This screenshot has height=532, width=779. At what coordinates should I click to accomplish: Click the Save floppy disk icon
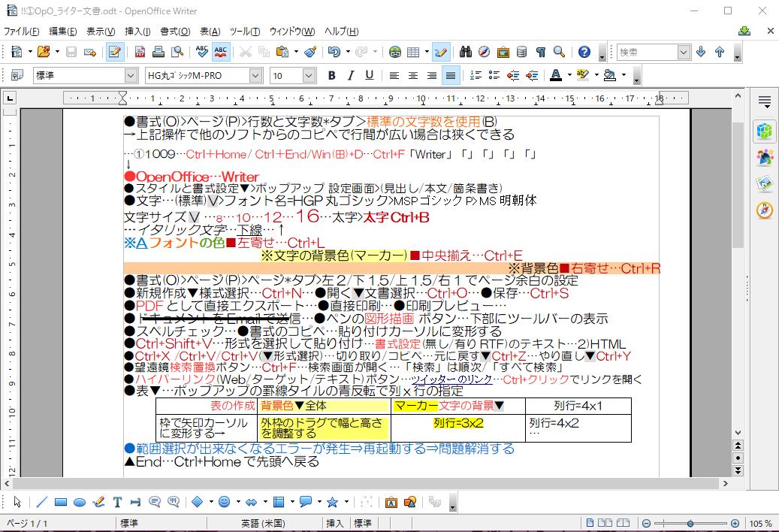(71, 52)
